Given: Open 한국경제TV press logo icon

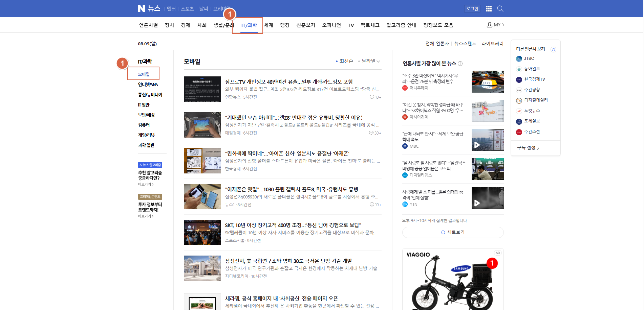Looking at the screenshot, I should [519, 80].
